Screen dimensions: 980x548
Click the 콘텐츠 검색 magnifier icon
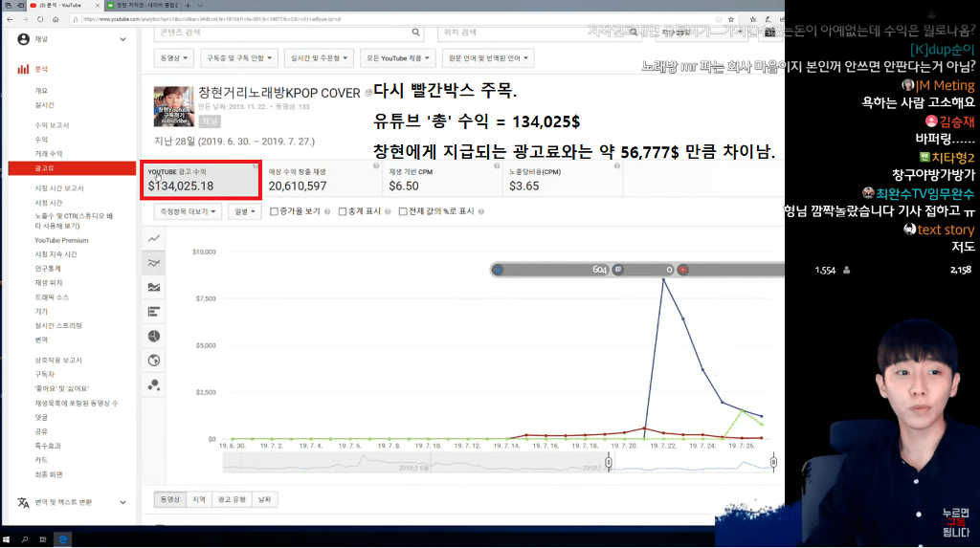coord(415,32)
